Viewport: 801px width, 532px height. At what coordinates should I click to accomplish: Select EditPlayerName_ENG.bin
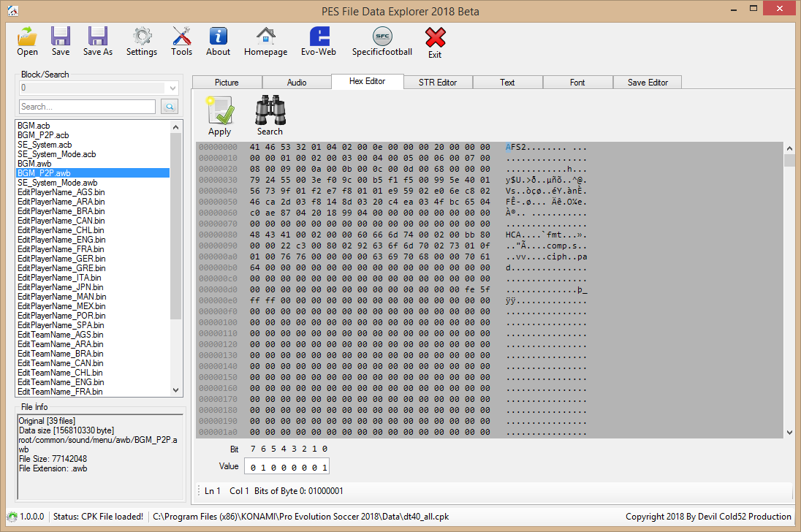pos(61,240)
